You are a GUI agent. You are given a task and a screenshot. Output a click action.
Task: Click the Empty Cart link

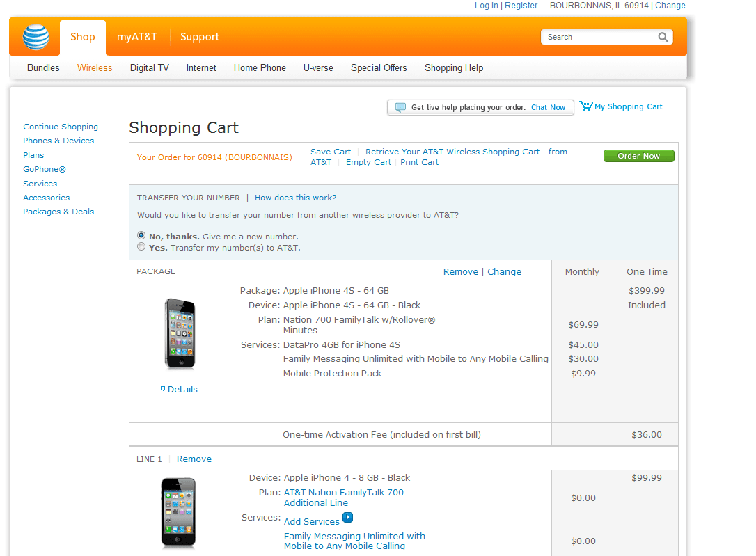[x=368, y=162]
